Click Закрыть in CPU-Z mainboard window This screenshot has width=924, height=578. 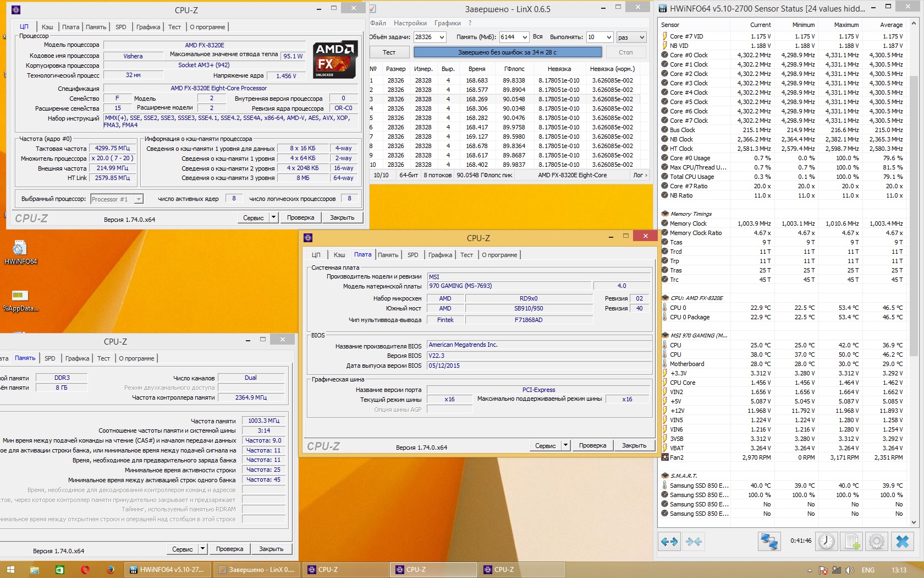[x=634, y=445]
